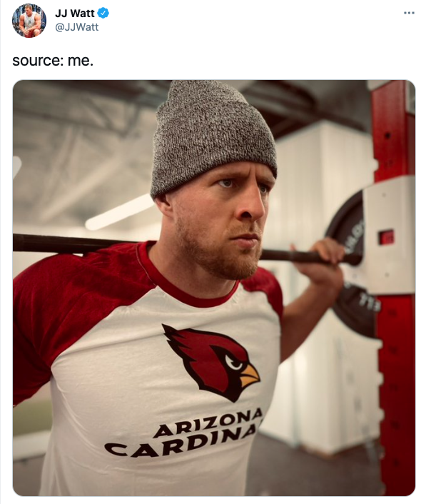Open the round profile avatar picture
Image resolution: width=426 pixels, height=504 pixels.
(29, 21)
